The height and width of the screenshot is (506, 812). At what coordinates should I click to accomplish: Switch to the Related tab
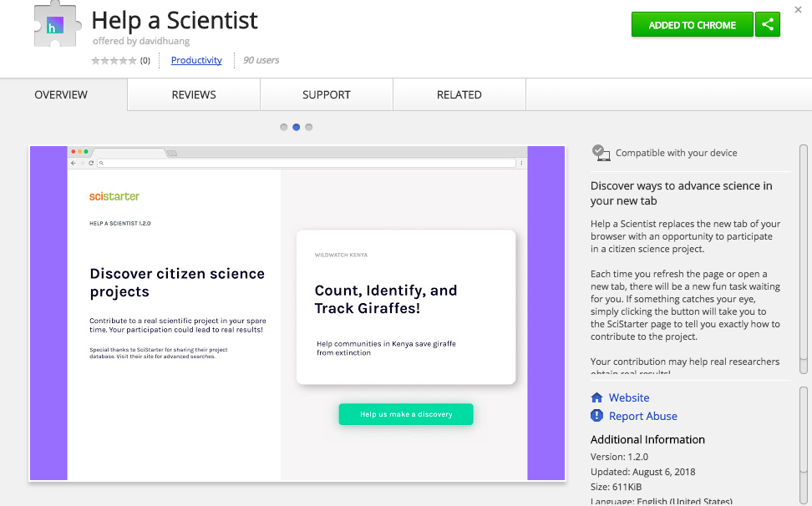pyautogui.click(x=459, y=94)
